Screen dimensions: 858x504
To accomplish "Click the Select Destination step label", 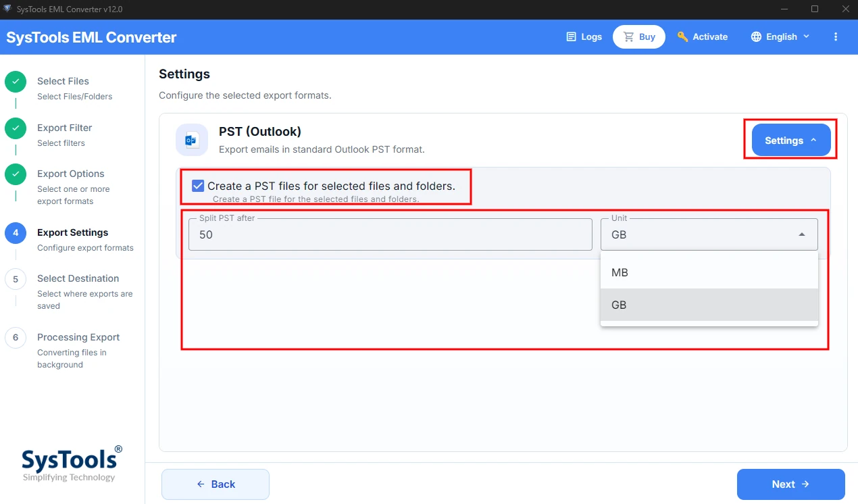I will click(x=78, y=278).
